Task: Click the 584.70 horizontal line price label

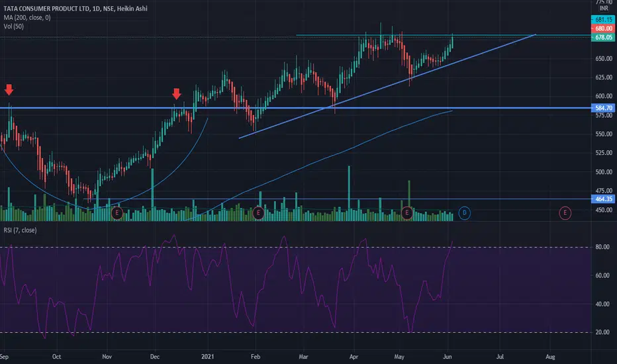Action: coord(603,108)
